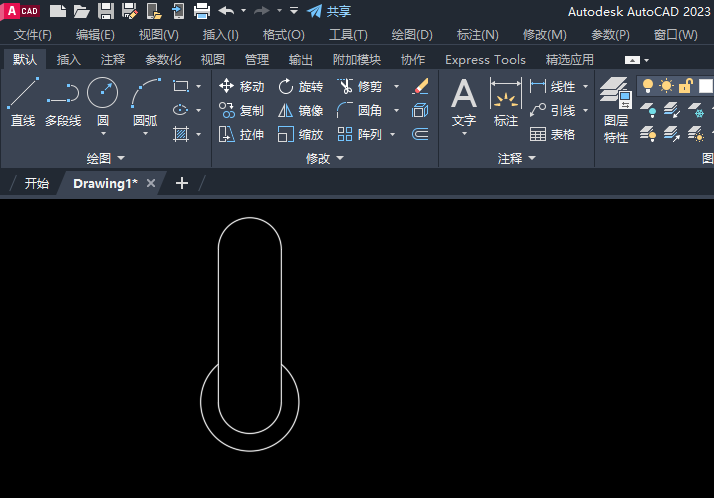The height and width of the screenshot is (498, 714).
Task: Switch to the Insert (插入) ribbon tab
Action: tap(68, 60)
